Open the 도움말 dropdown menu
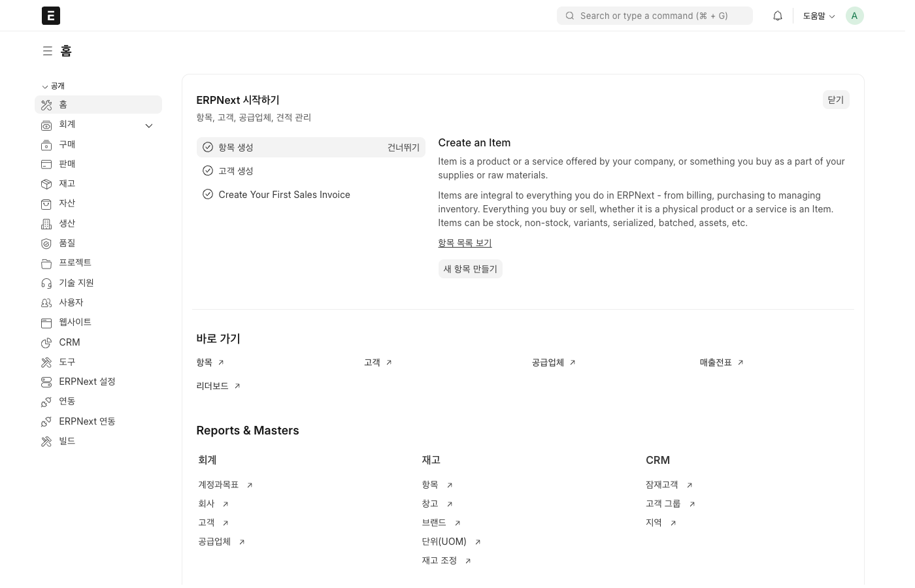 [x=818, y=16]
